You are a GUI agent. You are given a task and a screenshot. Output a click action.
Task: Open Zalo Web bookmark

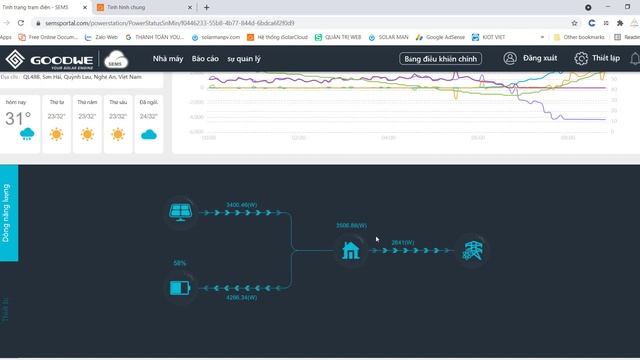coord(101,37)
